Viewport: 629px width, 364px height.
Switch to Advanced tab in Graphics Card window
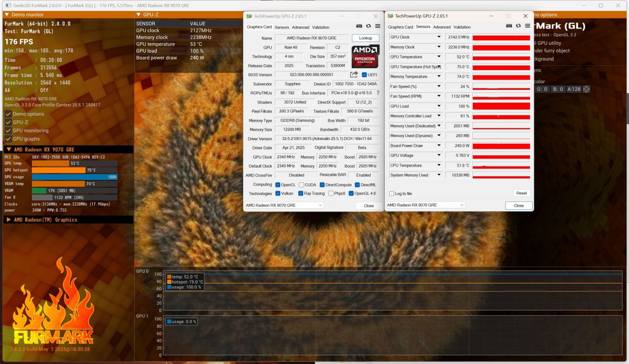click(300, 28)
